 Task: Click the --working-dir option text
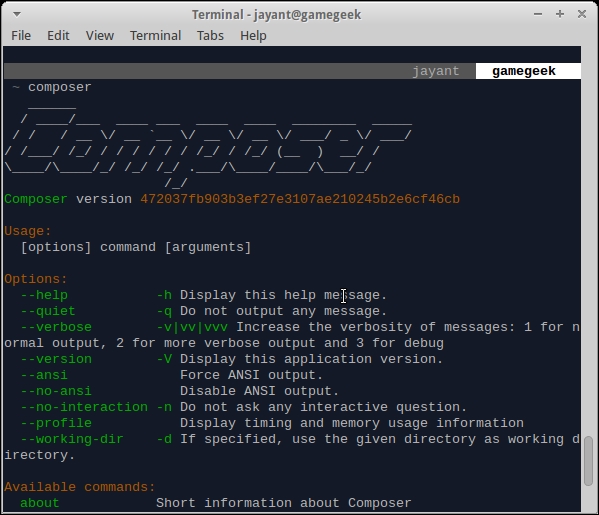(x=72, y=439)
